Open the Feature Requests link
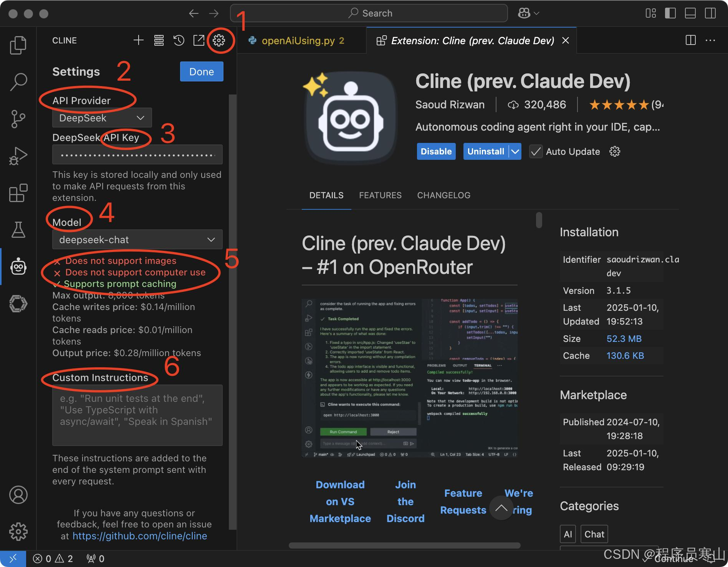 coord(463,502)
